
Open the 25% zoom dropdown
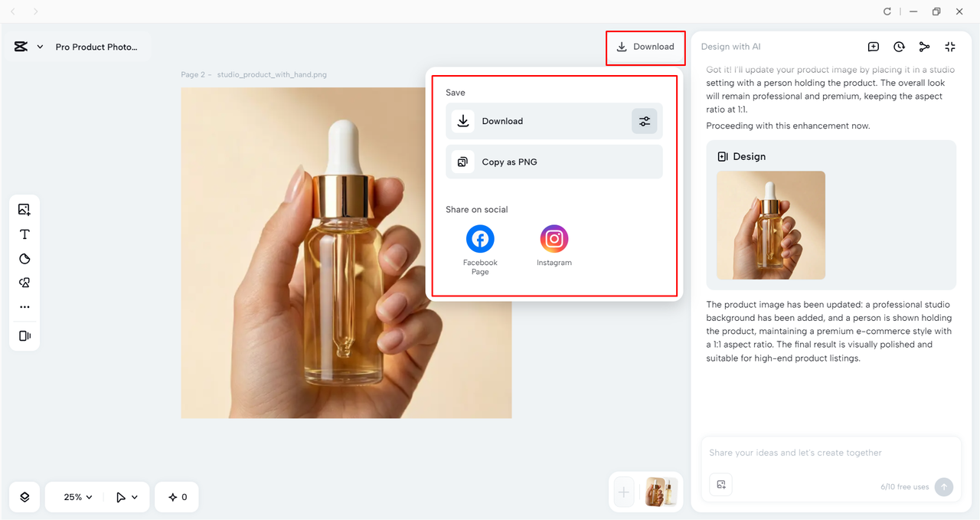(x=78, y=497)
